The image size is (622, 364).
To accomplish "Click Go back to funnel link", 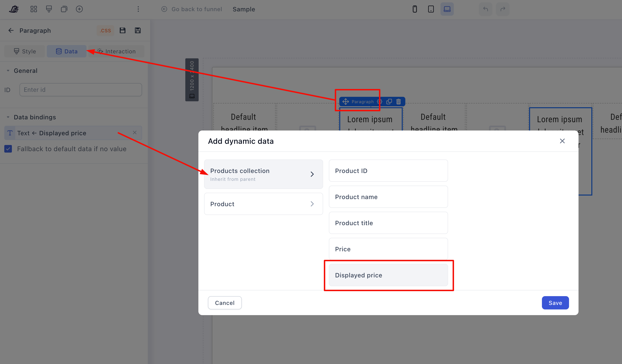I will click(192, 9).
